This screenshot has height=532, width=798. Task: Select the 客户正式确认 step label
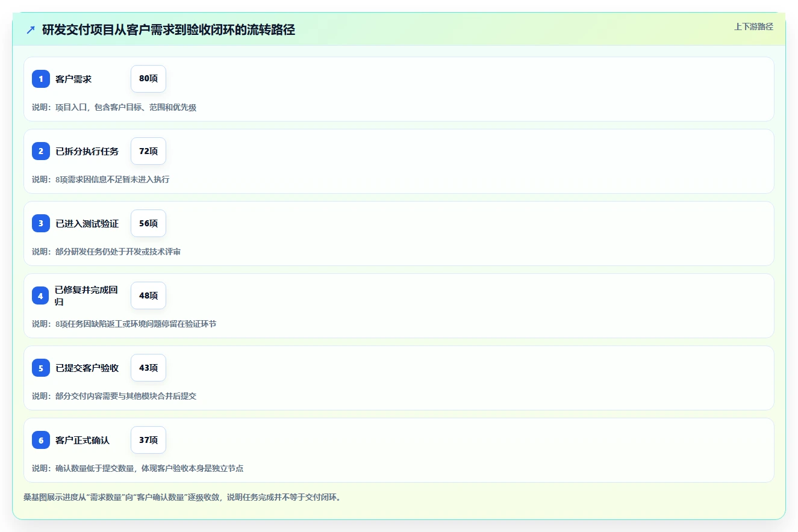tap(83, 440)
